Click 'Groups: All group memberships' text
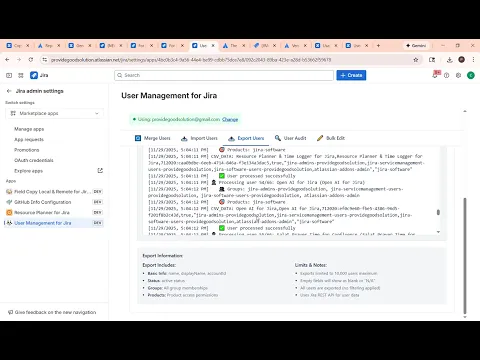The width and height of the screenshot is (480, 360). [178, 288]
